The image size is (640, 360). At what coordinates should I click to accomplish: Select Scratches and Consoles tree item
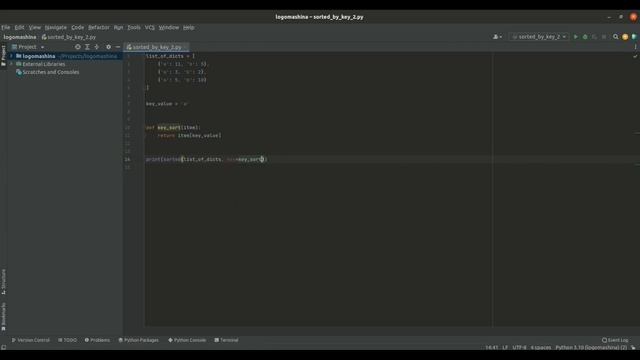click(x=51, y=72)
